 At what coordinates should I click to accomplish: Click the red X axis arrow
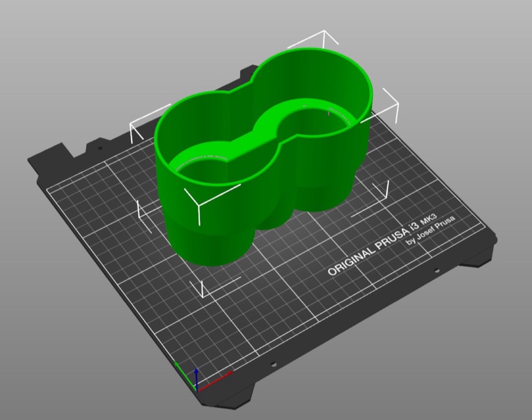tap(215, 381)
